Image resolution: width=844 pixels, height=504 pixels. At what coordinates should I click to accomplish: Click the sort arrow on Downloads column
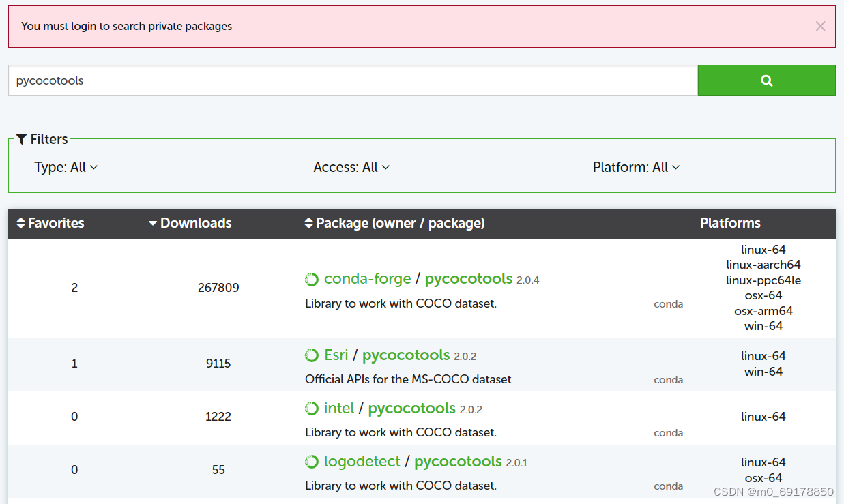point(152,223)
